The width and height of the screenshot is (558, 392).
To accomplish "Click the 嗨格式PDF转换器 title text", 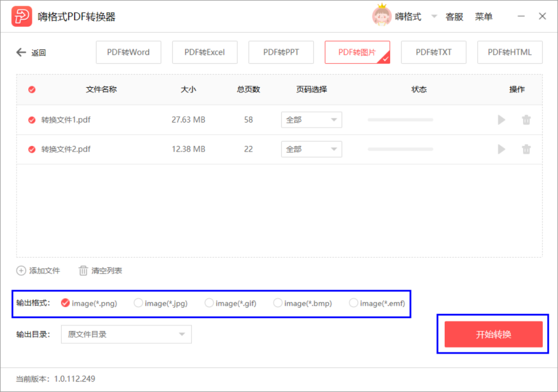I will coord(76,17).
